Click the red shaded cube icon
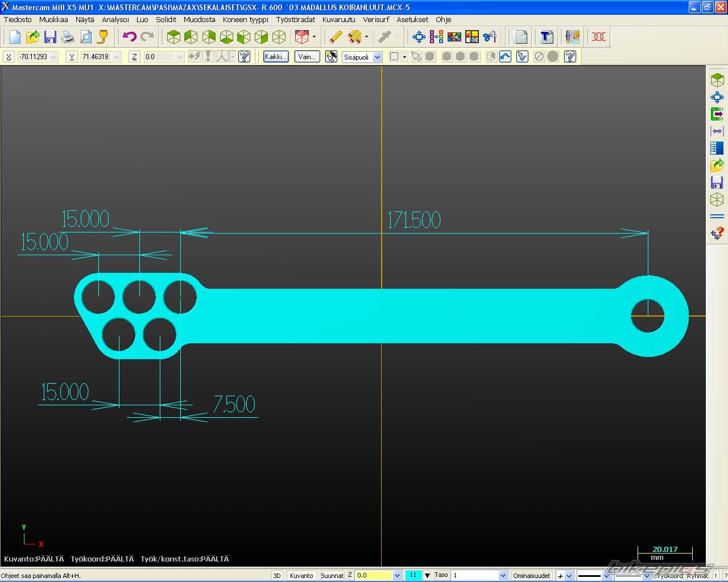 coord(302,37)
